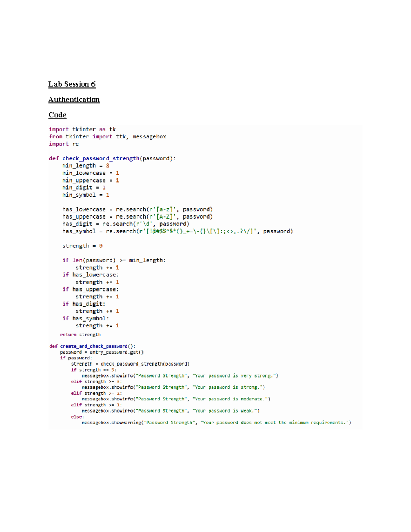Click the 'if has_lowercase:' line
Image resolution: width=411 pixels, height=532 pixels.
point(90,275)
